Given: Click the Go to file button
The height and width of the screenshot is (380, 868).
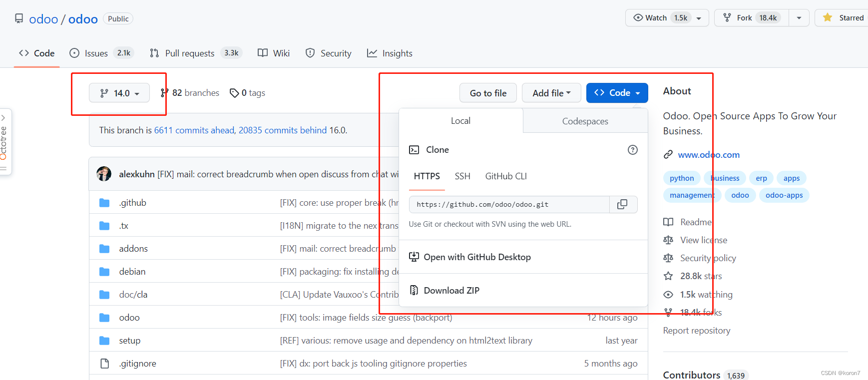Looking at the screenshot, I should point(488,93).
